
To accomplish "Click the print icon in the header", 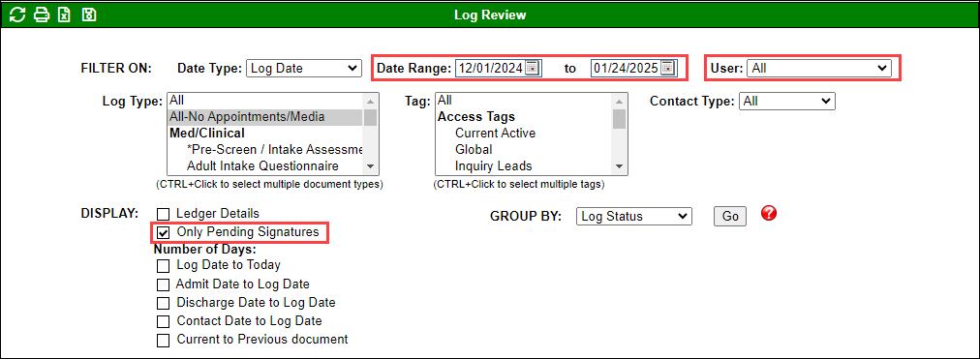I will (42, 15).
